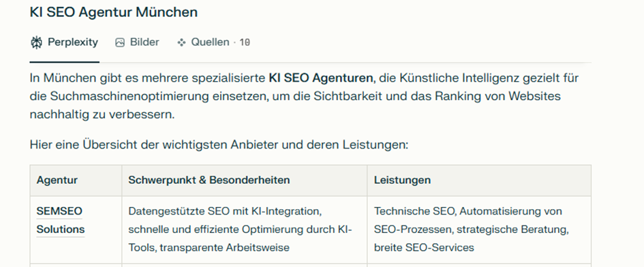Click the cell starting Technische SEO

click(x=479, y=230)
